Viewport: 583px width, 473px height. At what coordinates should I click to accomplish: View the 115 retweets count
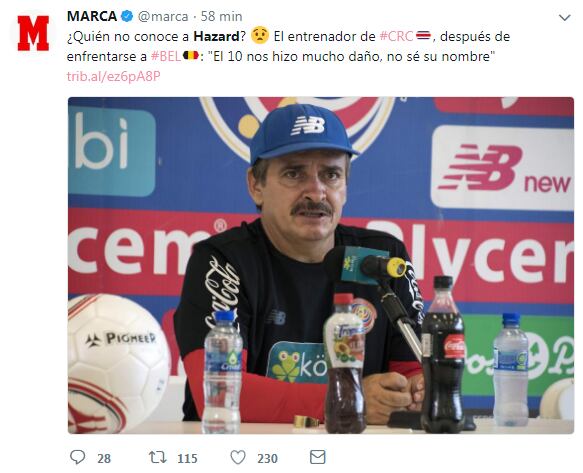pos(187,458)
